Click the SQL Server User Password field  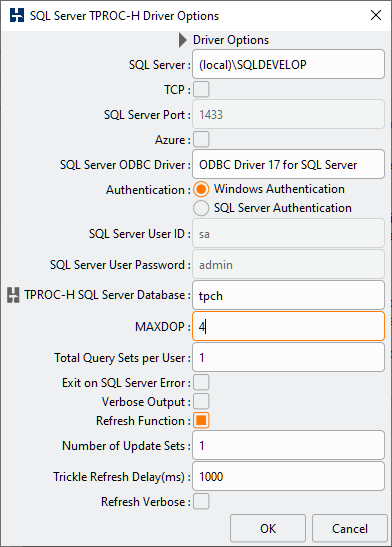288,264
